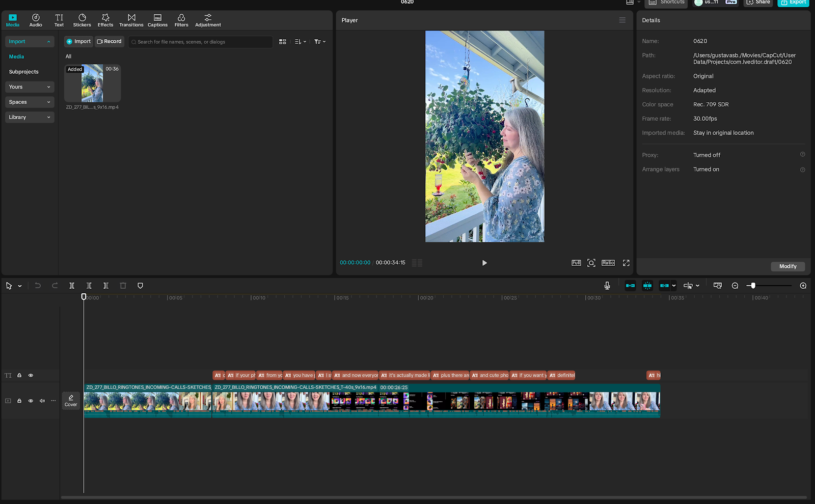Select the ZD_277 video thumbnail in media bin

pyautogui.click(x=92, y=83)
